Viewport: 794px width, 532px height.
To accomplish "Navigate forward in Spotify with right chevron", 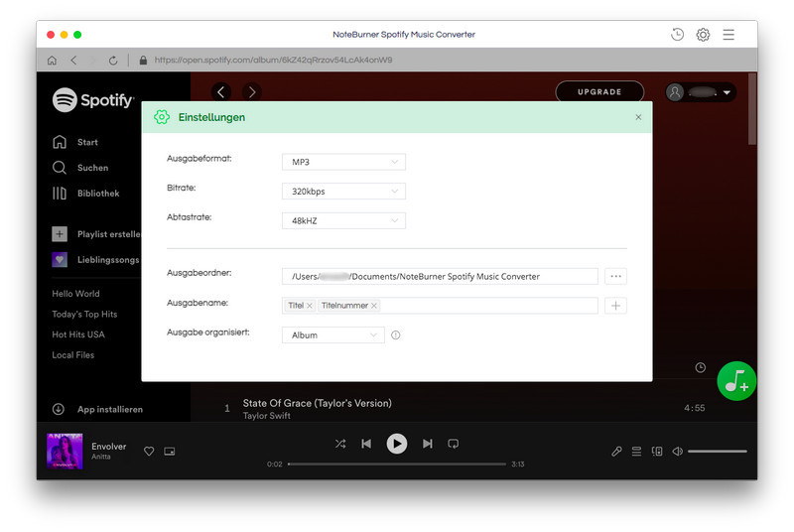I will pos(252,91).
